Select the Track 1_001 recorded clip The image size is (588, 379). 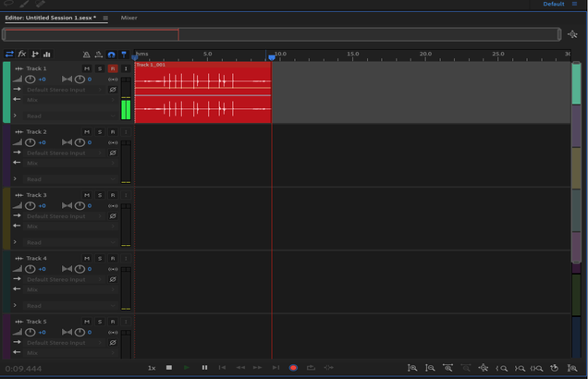(x=202, y=92)
